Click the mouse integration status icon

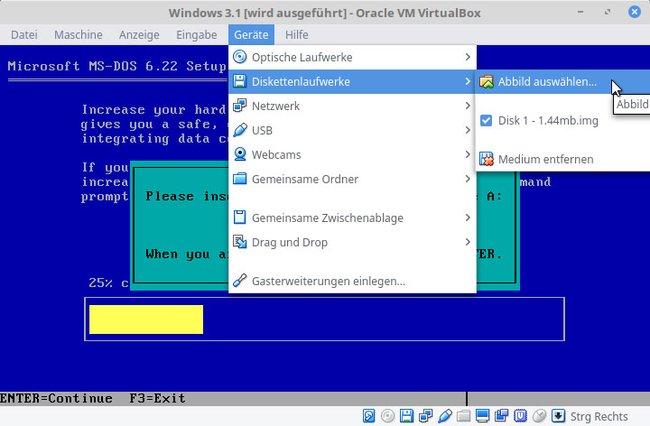(539, 416)
